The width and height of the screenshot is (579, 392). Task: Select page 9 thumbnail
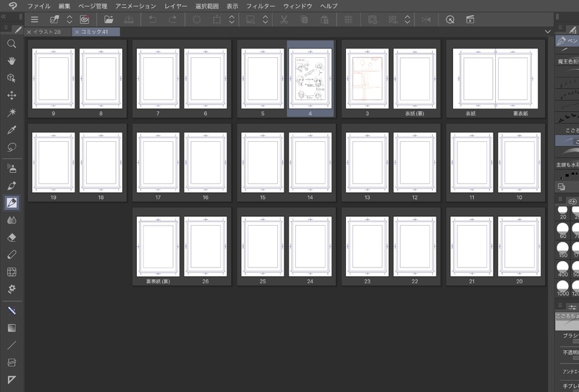(x=53, y=78)
